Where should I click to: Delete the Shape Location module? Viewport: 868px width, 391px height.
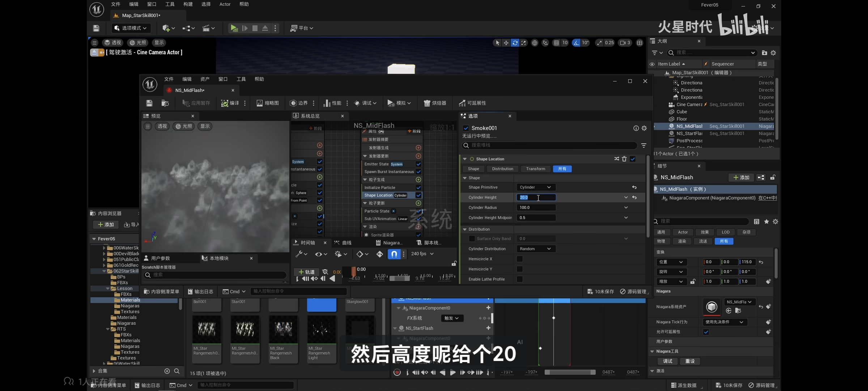[624, 159]
